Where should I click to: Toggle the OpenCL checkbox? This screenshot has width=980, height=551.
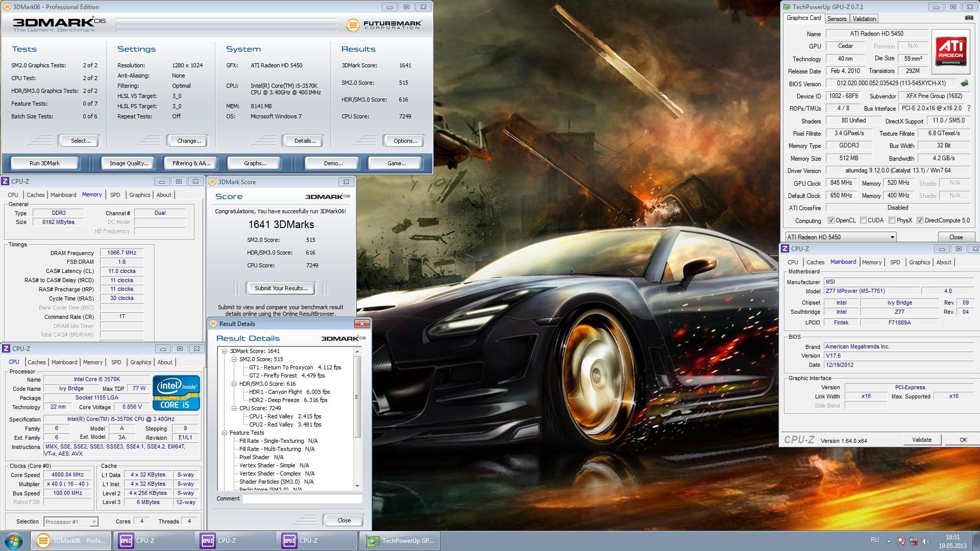[x=831, y=220]
